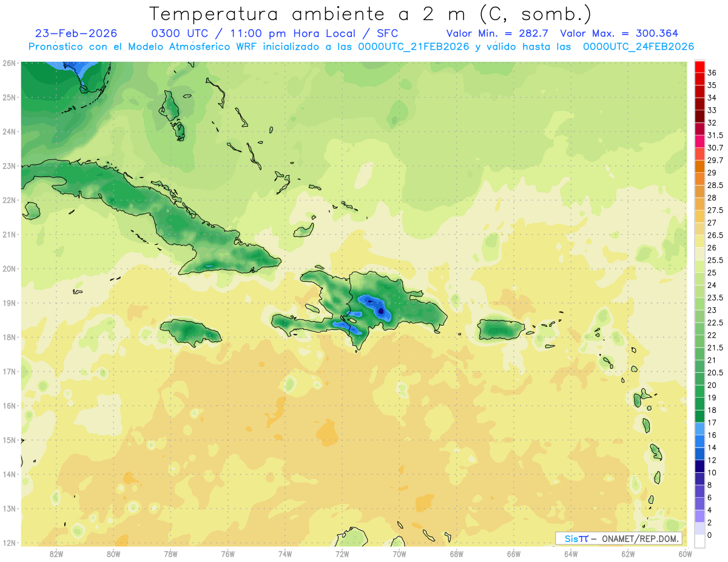
Task: Click the latitude axis label '15N'
Action: (9, 440)
